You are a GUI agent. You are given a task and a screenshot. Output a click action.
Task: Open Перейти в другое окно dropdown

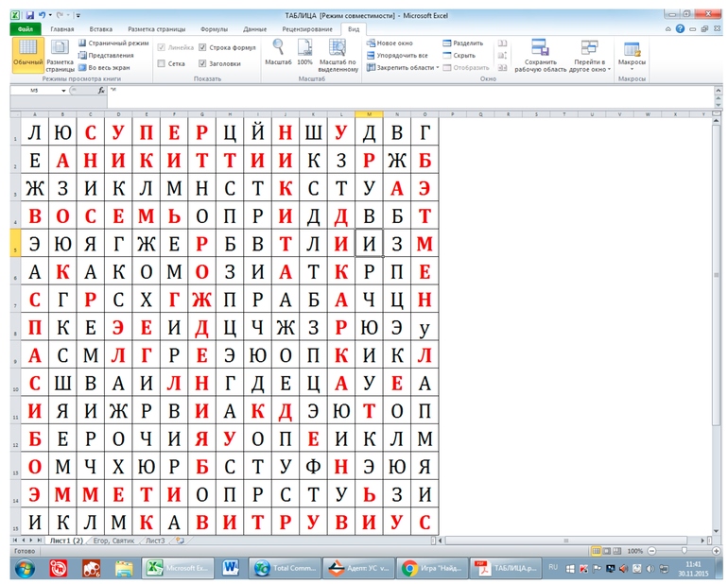click(590, 55)
